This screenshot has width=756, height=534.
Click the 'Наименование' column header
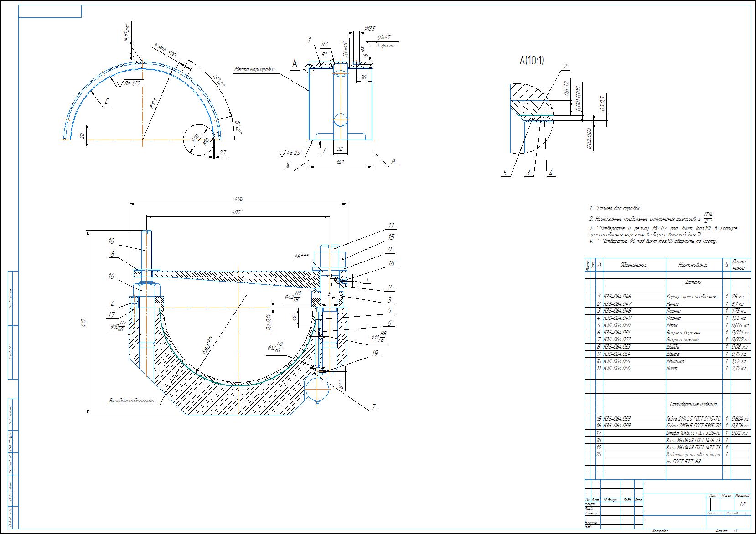[693, 265]
